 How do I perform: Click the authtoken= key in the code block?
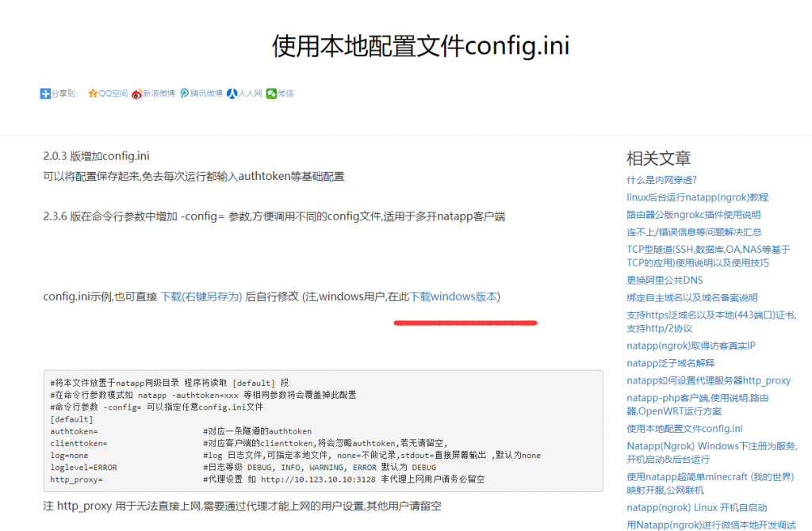[x=74, y=431]
